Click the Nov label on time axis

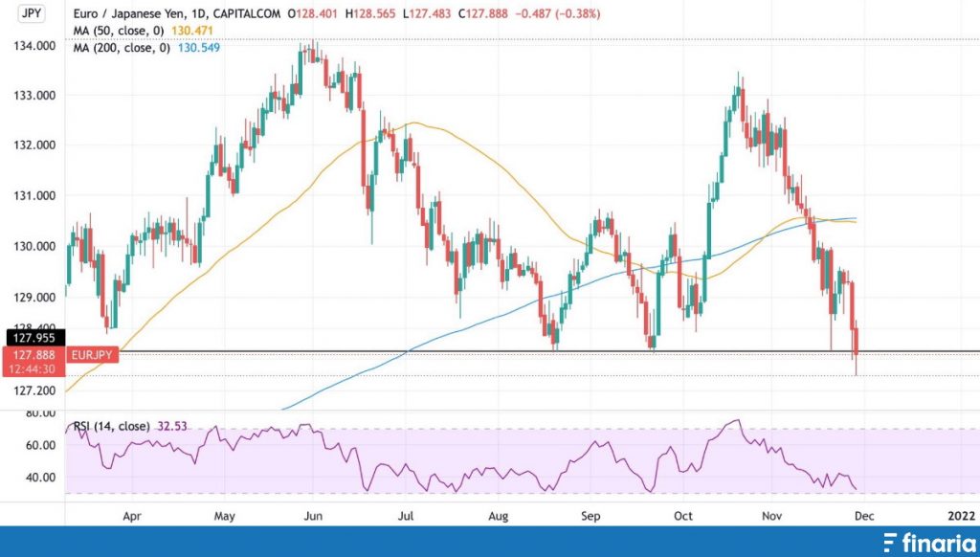(772, 516)
